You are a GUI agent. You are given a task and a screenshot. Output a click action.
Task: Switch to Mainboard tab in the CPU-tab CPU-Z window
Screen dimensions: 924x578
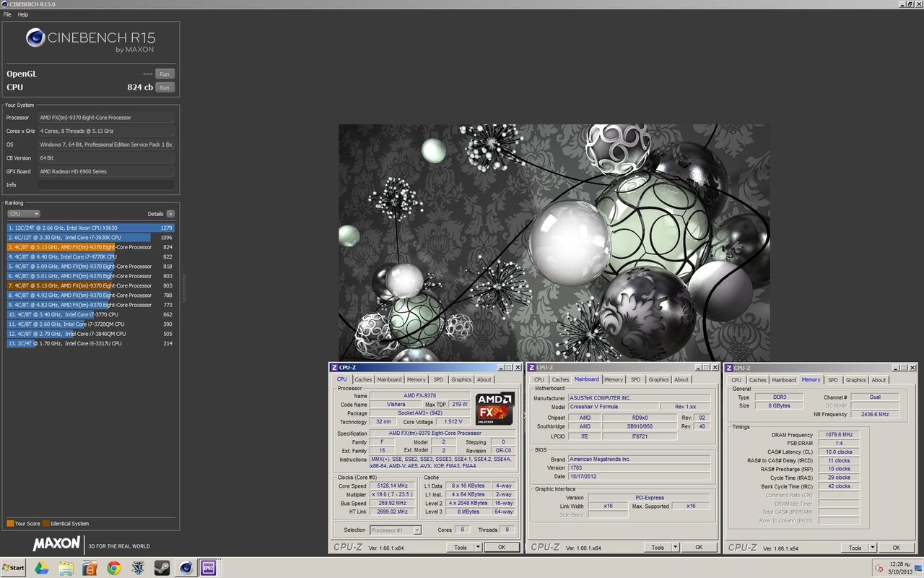click(x=389, y=379)
